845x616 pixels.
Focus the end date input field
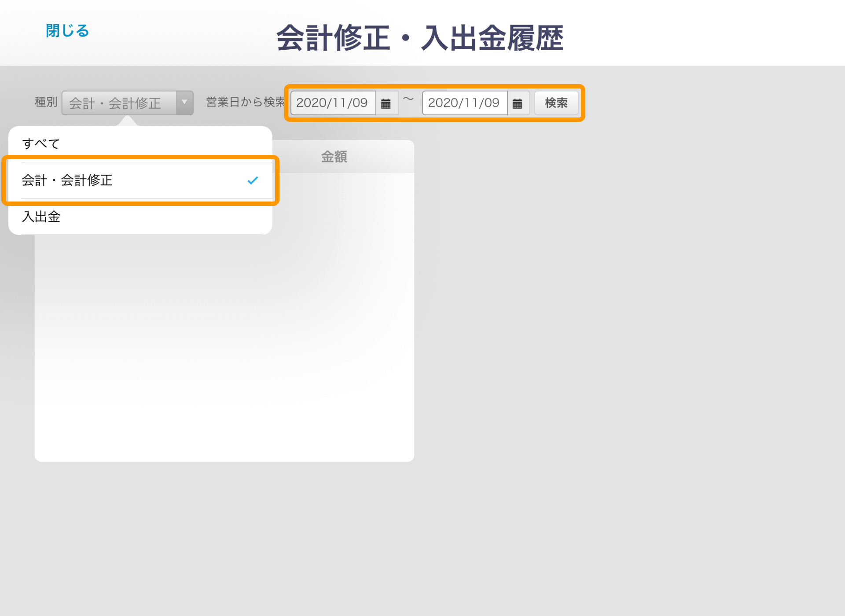(464, 103)
